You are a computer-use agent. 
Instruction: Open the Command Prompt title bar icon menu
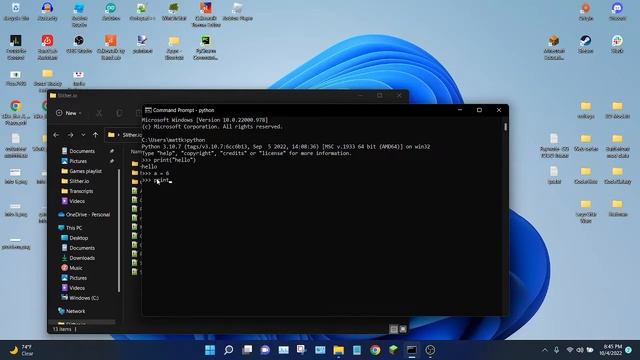click(148, 110)
